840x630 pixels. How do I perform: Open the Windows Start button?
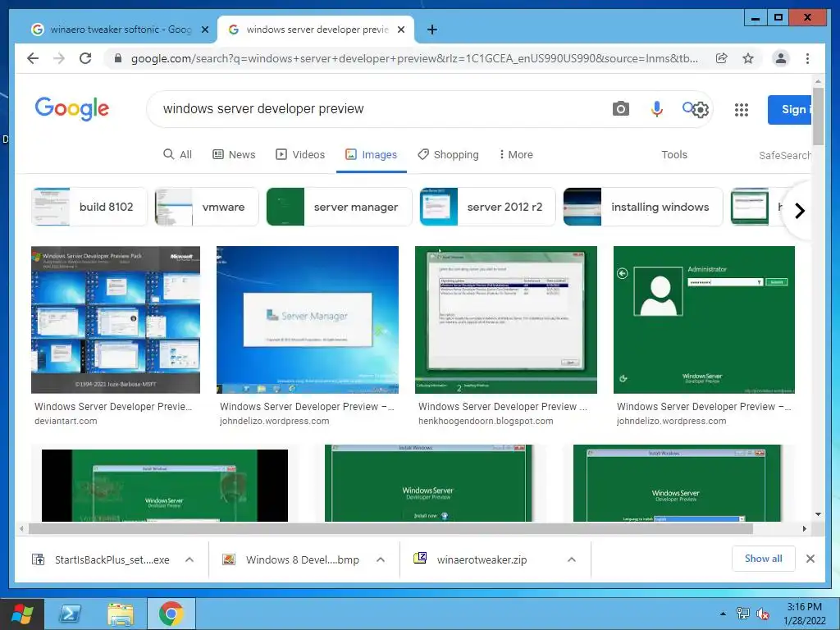(x=22, y=614)
